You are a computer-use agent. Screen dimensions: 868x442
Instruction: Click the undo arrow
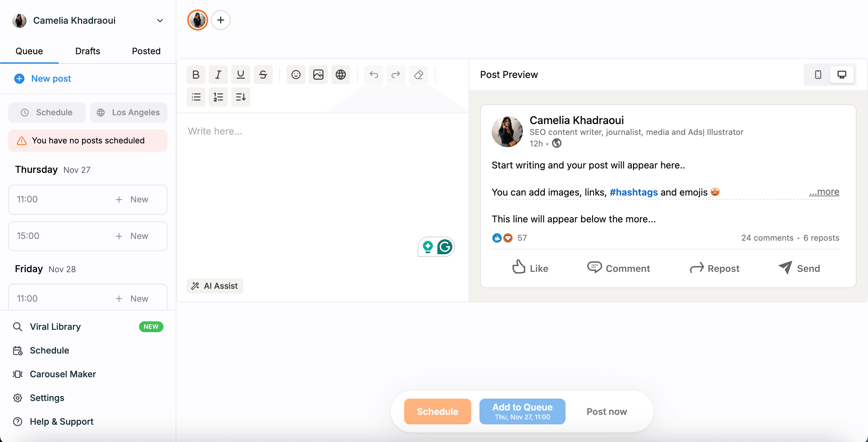pos(374,75)
